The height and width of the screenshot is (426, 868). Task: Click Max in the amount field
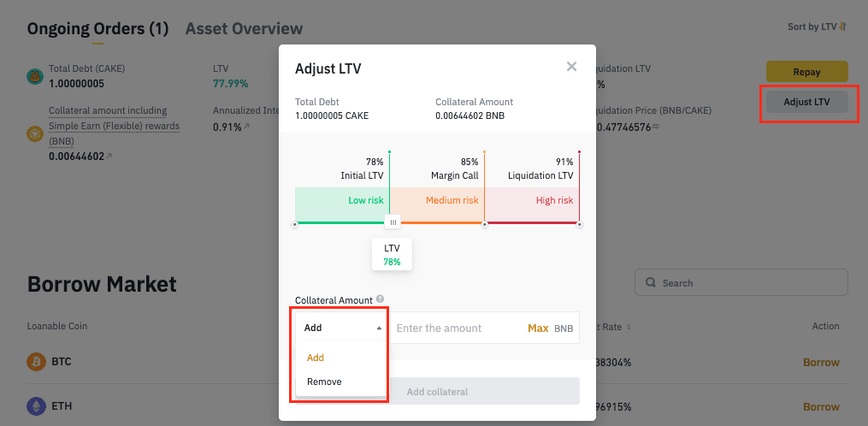coord(538,328)
